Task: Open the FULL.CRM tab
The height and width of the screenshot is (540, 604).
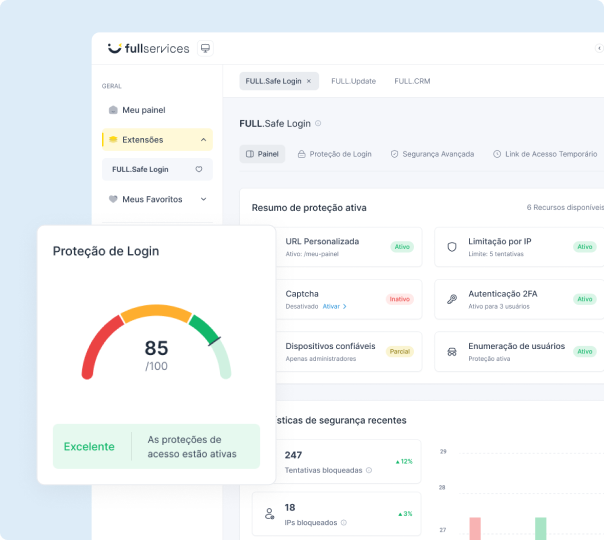Action: click(x=412, y=81)
